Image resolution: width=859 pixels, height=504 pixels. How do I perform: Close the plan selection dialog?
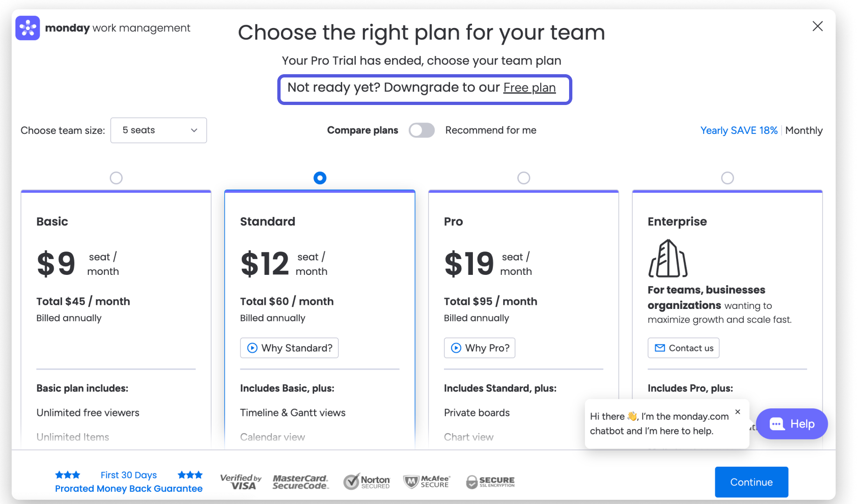pyautogui.click(x=817, y=27)
